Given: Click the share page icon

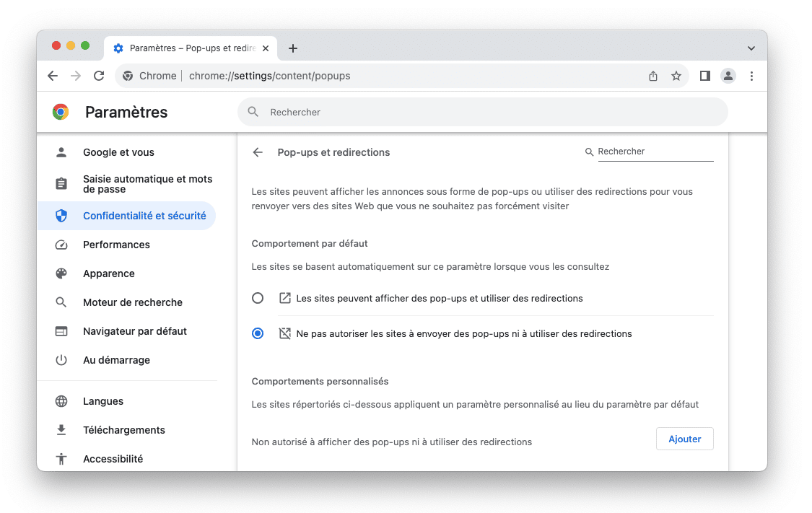Looking at the screenshot, I should tap(653, 76).
